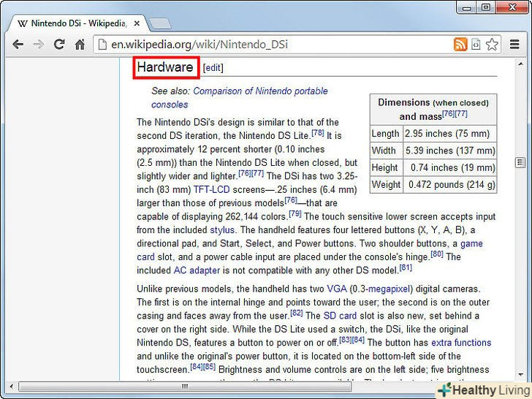Screen dimensions: 532x399
Task: Switch to the Nintendo DSi Wikipedia tab
Action: tap(79, 23)
